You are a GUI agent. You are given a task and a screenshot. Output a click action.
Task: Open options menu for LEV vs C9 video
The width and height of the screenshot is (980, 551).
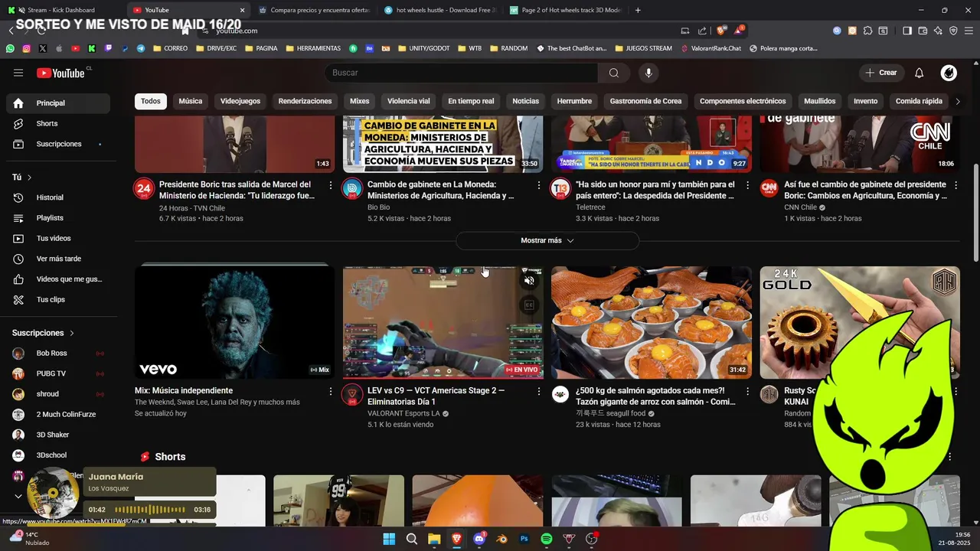(539, 391)
